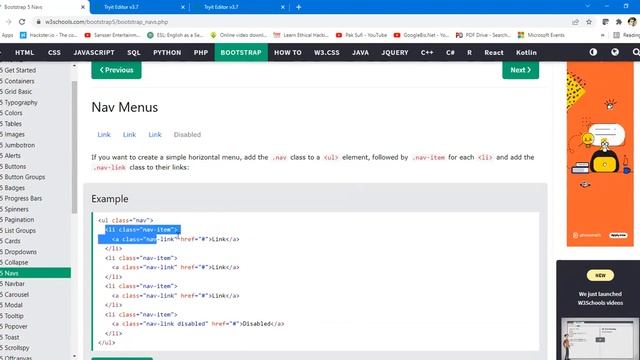Open the Learn Ethical Hacking bookmark
640x360 pixels.
tap(301, 35)
